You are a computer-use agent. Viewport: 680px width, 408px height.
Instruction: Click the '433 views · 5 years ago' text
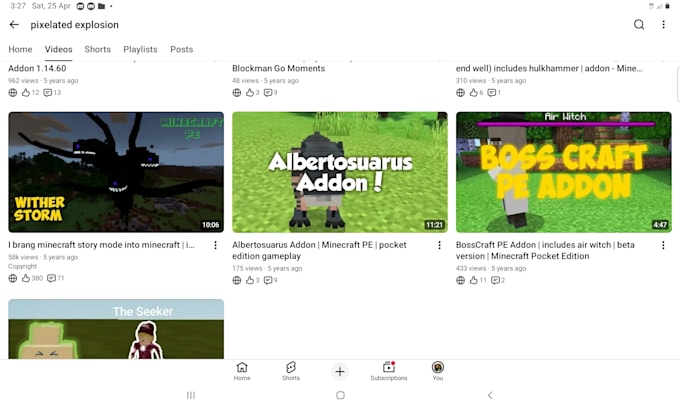pos(491,268)
